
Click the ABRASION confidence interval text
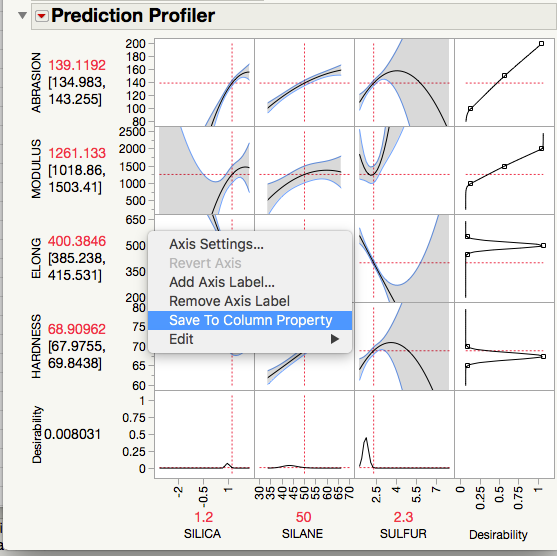point(77,91)
